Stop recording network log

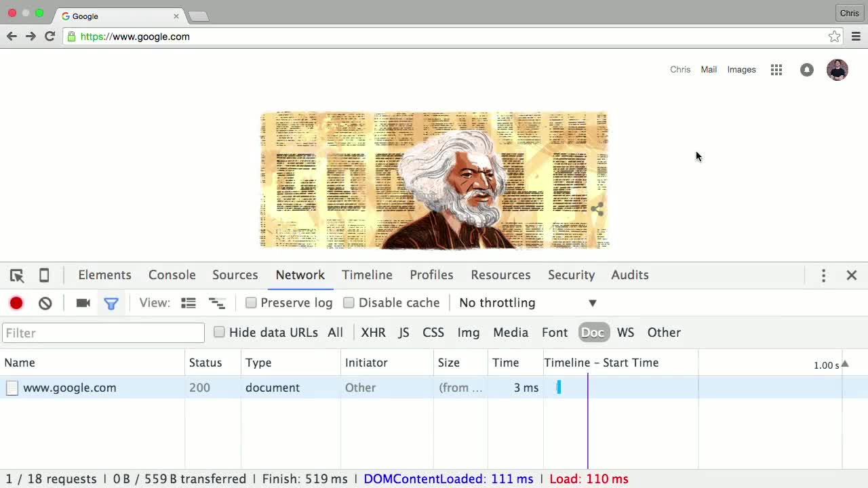(x=16, y=303)
